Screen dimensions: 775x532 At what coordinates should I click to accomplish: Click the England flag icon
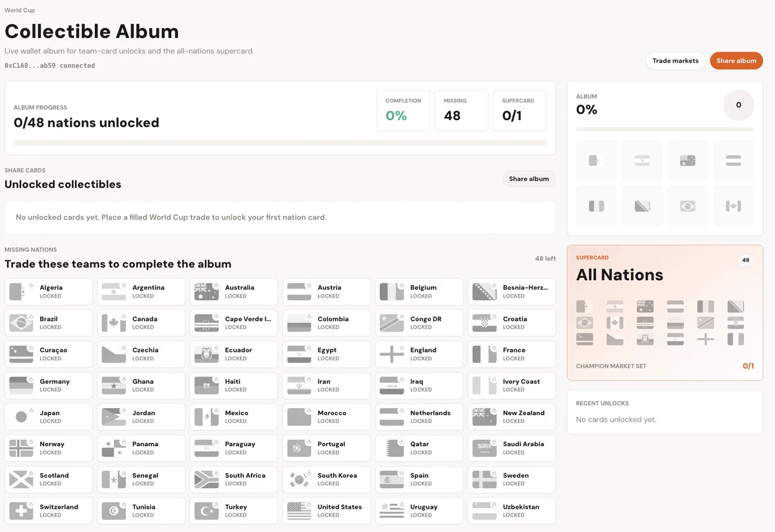392,354
